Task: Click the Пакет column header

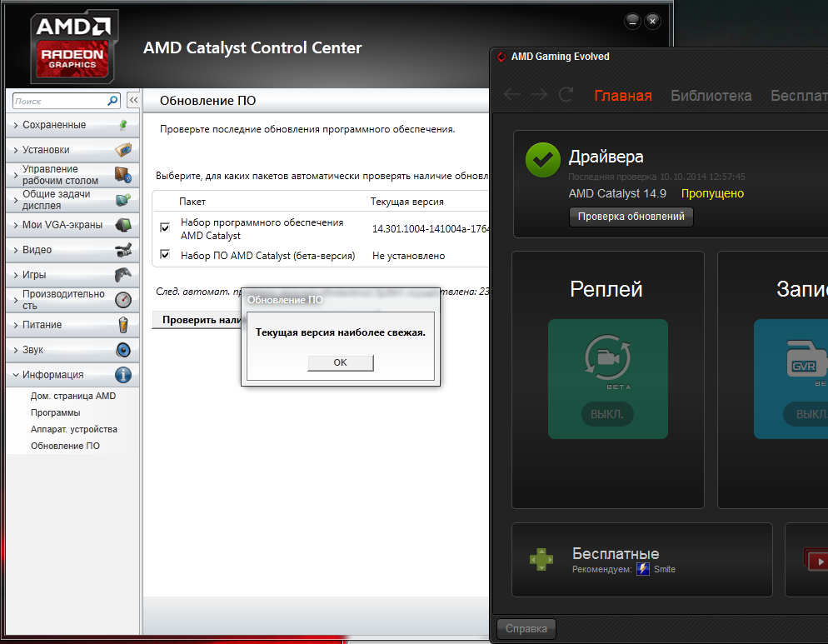Action: click(x=192, y=202)
